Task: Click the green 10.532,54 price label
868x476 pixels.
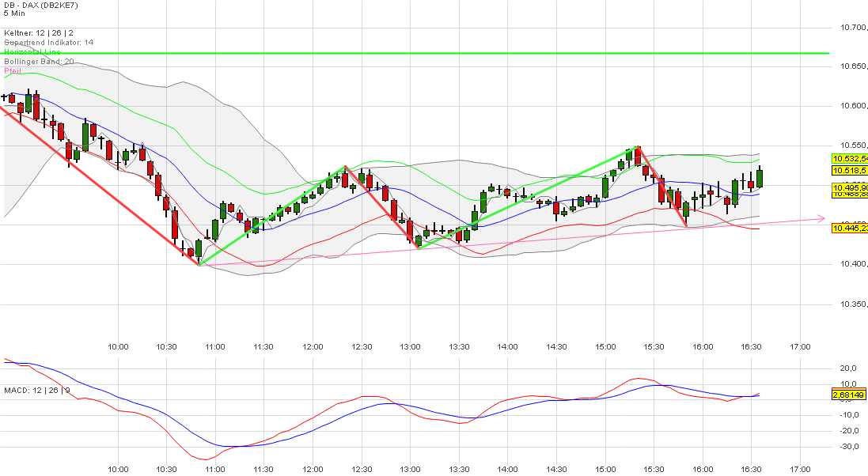Action: coord(849,160)
